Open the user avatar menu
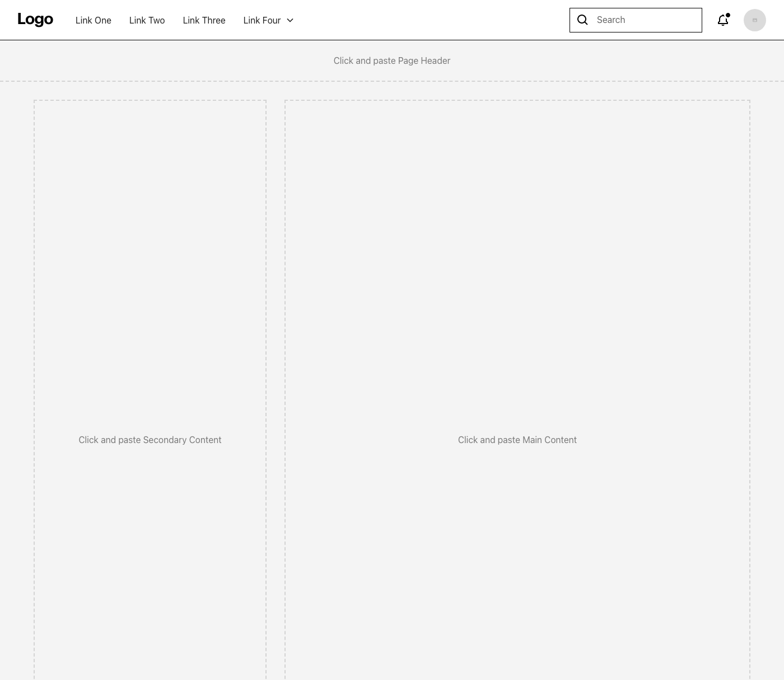784x680 pixels. [x=755, y=20]
